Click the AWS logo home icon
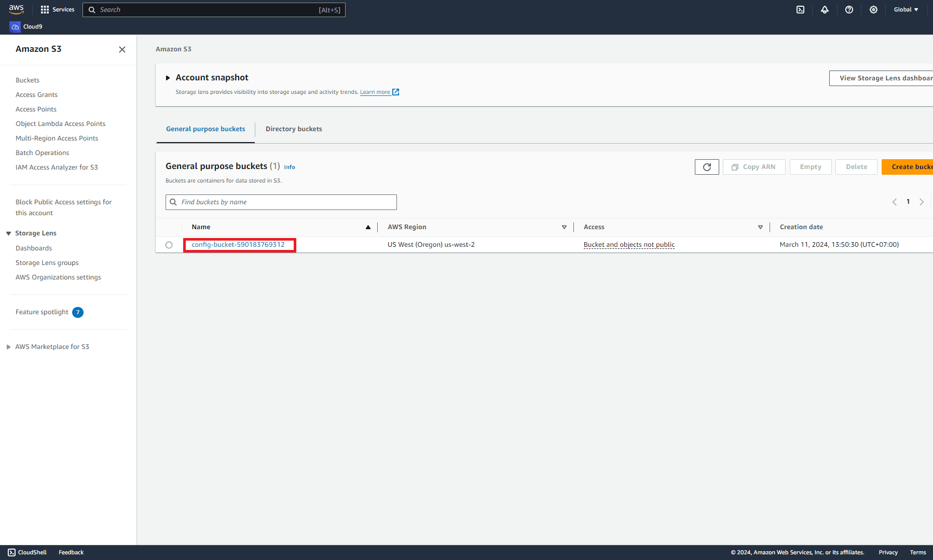 coord(16,9)
